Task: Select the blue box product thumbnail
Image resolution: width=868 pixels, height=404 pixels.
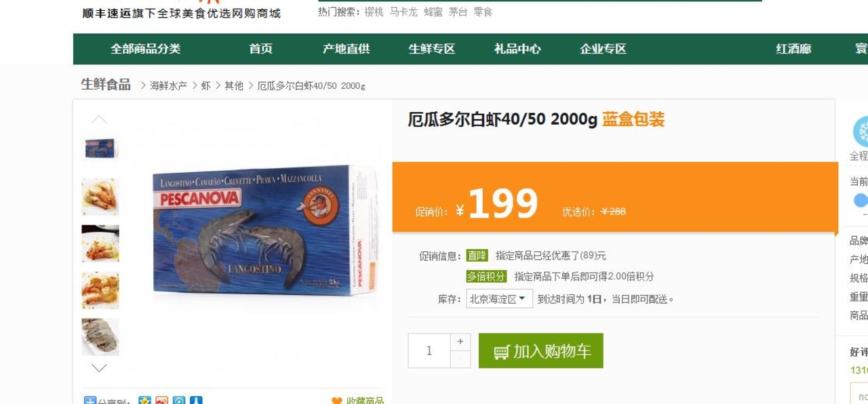Action: coord(100,148)
